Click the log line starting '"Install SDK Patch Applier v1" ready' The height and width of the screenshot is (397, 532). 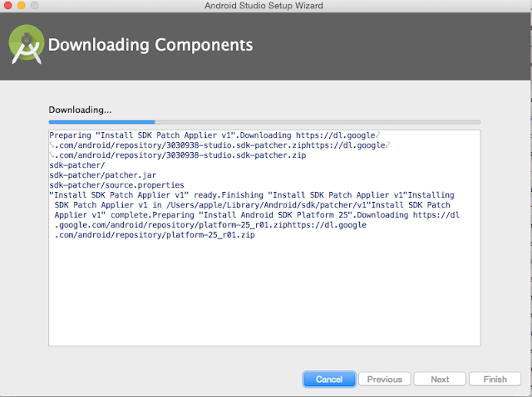click(x=251, y=195)
